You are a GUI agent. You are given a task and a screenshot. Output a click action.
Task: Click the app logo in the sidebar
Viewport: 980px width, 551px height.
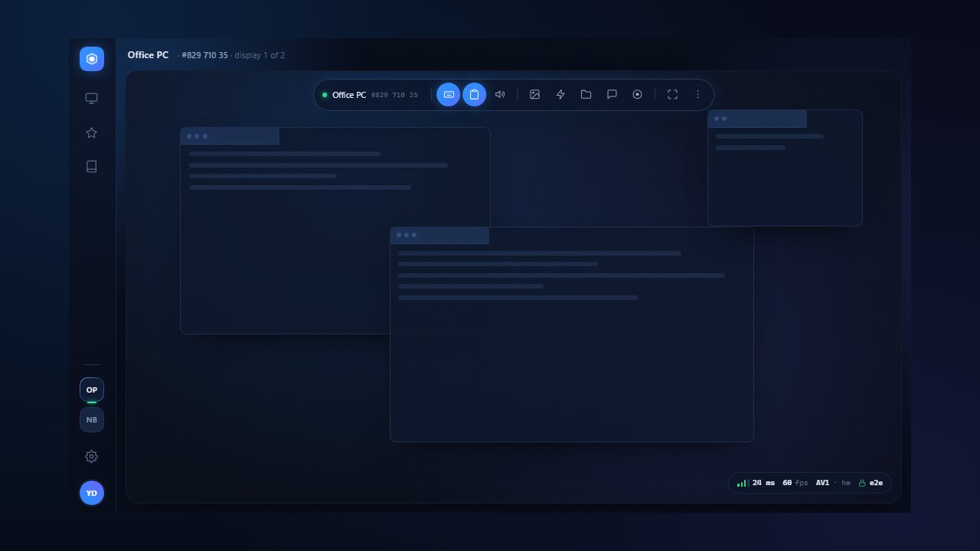click(92, 59)
